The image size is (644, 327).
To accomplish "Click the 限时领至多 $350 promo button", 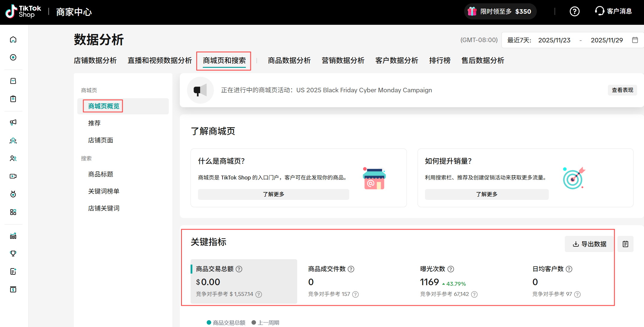I will coord(500,11).
